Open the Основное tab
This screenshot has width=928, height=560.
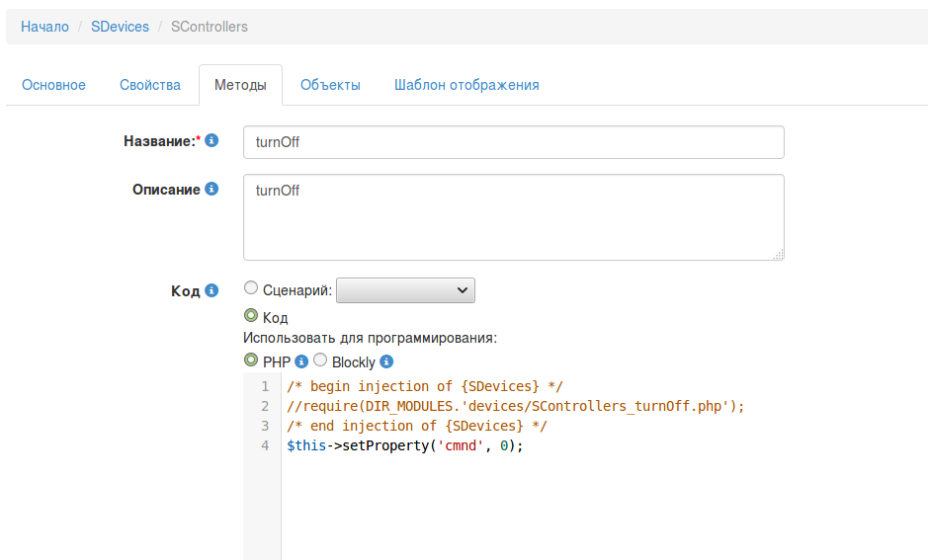[x=53, y=85]
